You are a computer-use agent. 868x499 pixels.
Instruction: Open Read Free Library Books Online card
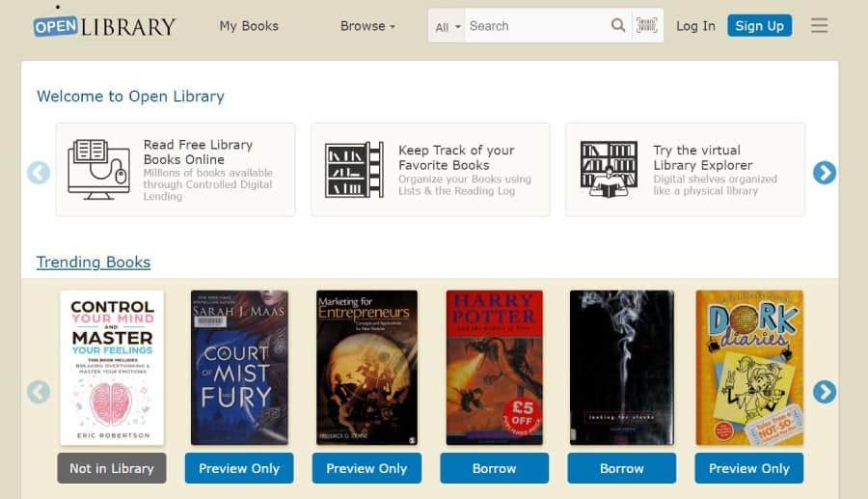tap(176, 170)
